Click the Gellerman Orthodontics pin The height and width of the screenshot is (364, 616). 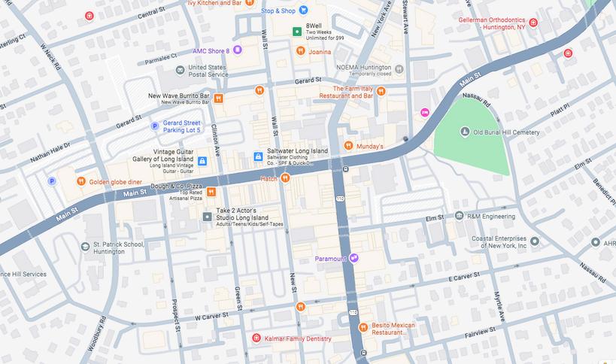(x=533, y=23)
